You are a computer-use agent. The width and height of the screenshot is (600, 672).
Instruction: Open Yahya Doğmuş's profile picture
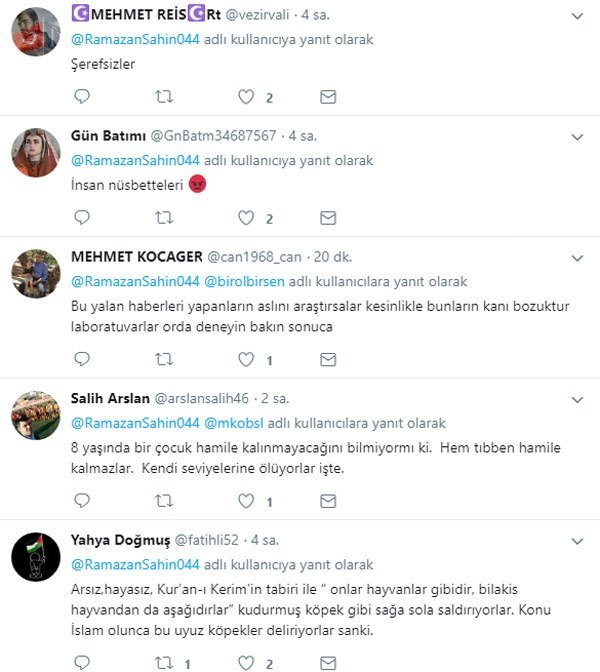(x=36, y=557)
